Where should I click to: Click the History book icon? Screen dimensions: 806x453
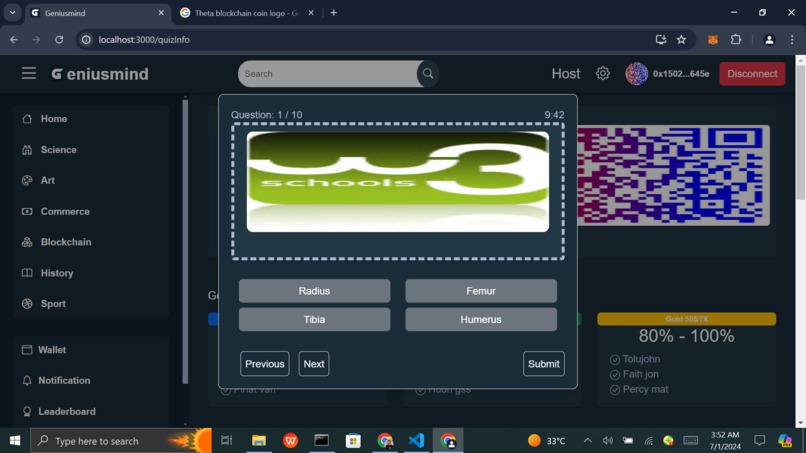point(27,273)
